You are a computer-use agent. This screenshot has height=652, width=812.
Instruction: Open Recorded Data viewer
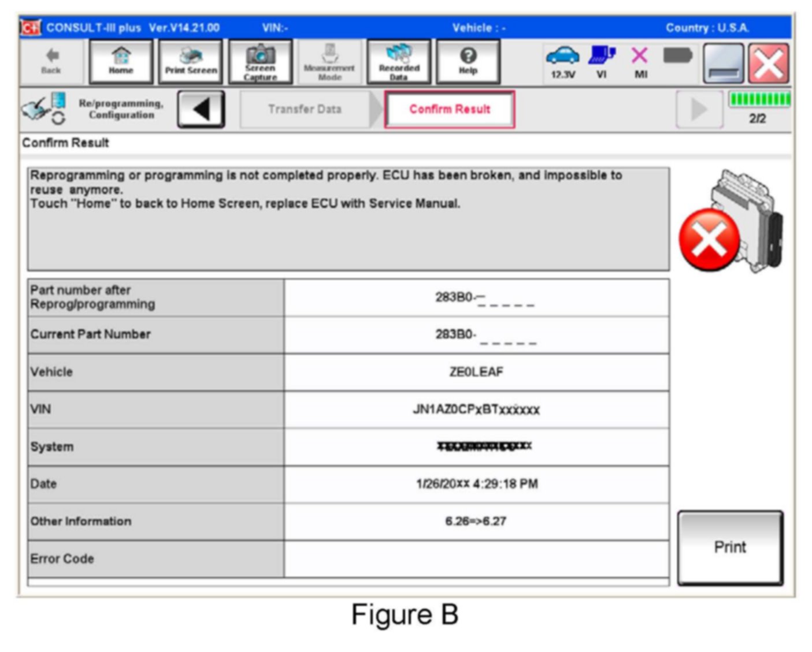click(x=399, y=62)
